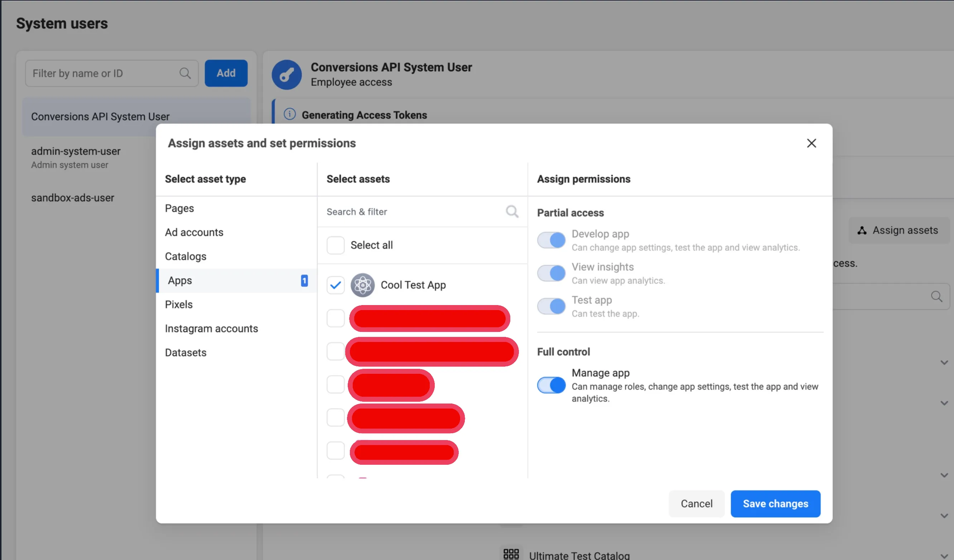Toggle the View insights permission

click(551, 272)
